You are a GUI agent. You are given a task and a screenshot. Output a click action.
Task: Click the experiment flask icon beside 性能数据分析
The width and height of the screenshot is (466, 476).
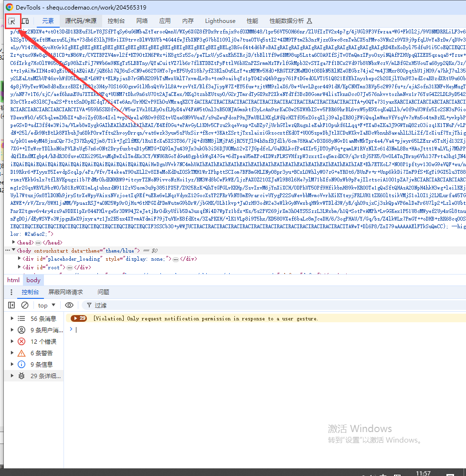309,21
